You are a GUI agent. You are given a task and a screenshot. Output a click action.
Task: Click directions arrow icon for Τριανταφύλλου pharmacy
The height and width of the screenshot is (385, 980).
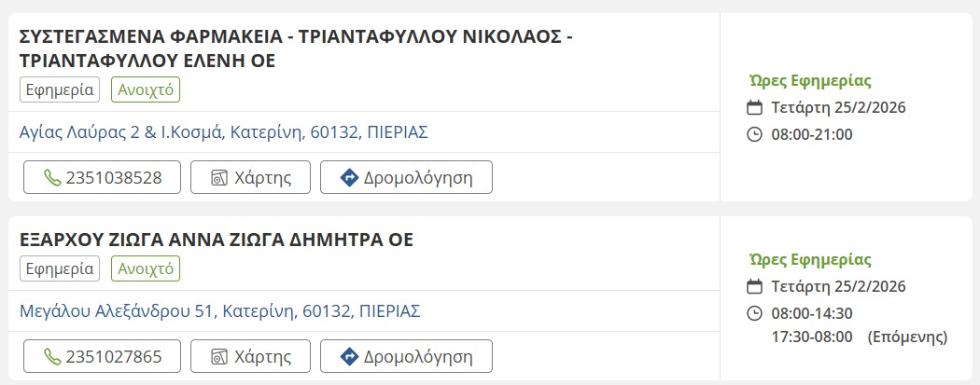coord(350,177)
